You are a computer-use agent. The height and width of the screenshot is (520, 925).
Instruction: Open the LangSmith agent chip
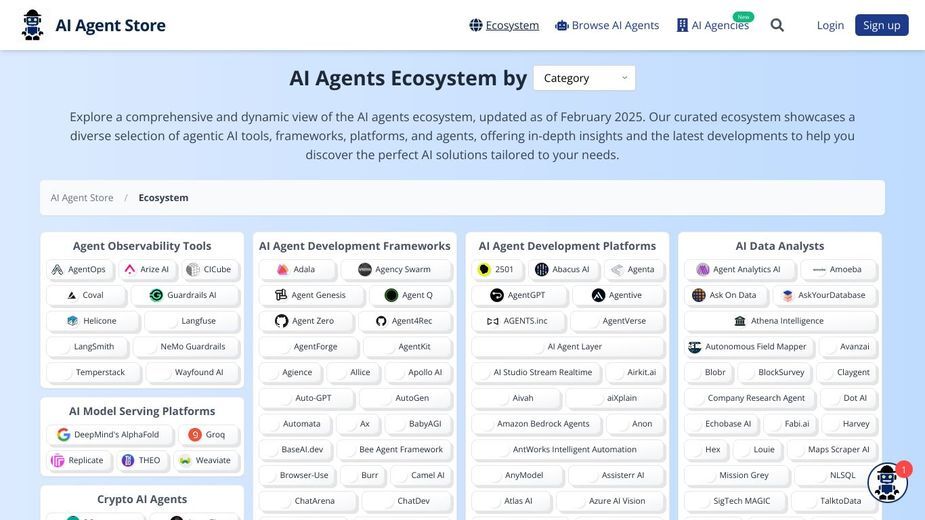[87, 346]
